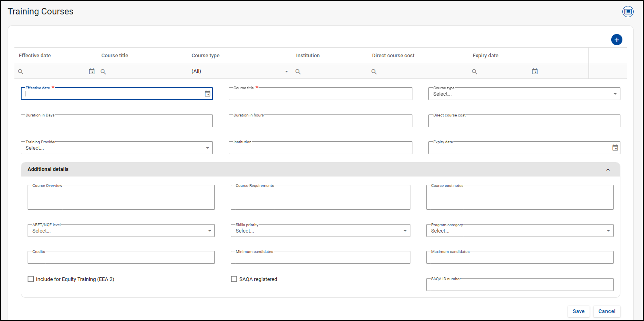Open the Training Provider dropdown
The image size is (644, 321).
click(x=116, y=148)
